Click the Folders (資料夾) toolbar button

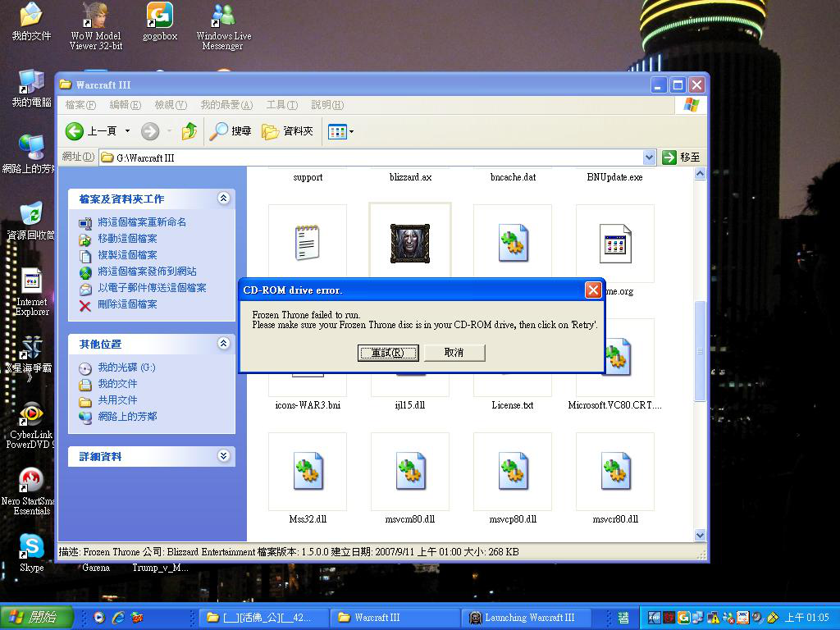coord(288,131)
